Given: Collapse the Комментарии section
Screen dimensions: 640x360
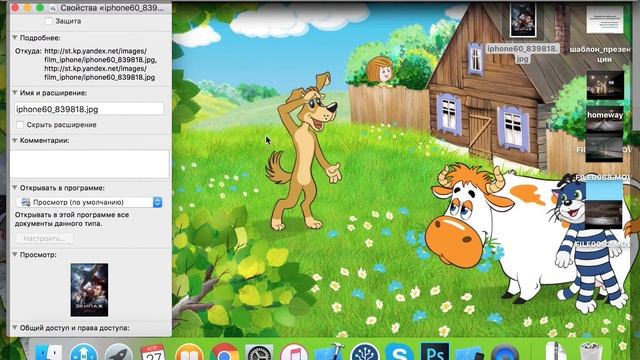Looking at the screenshot, I should [15, 140].
